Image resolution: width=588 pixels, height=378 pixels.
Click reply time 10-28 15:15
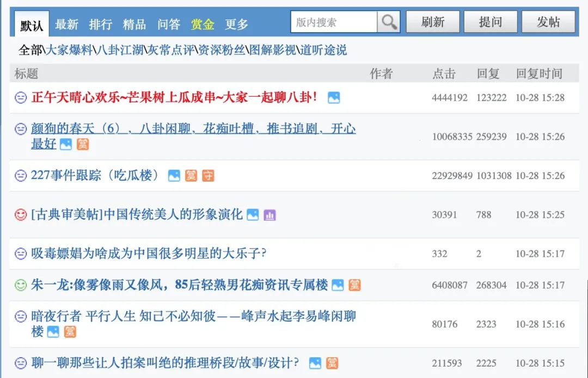pyautogui.click(x=540, y=363)
